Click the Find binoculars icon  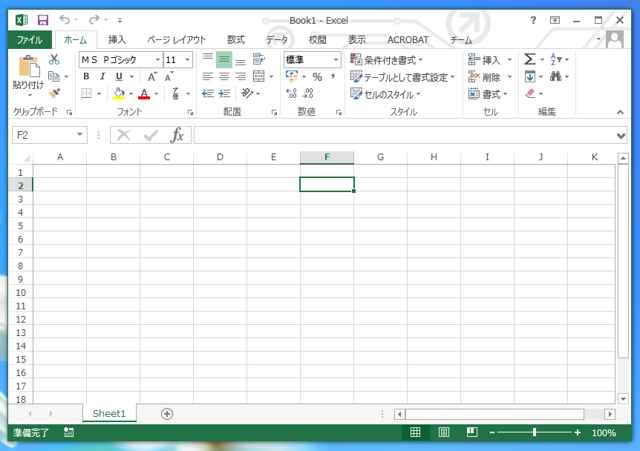pyautogui.click(x=556, y=76)
